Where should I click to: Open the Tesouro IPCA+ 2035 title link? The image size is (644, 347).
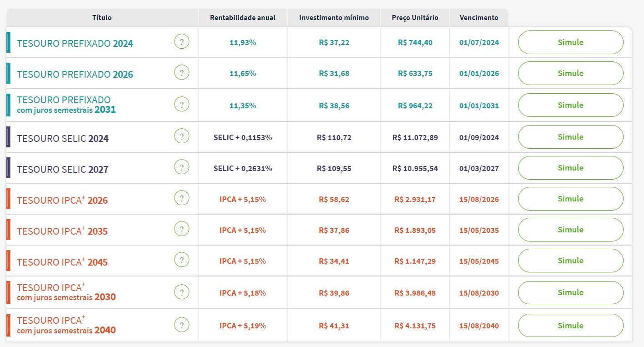(x=62, y=231)
